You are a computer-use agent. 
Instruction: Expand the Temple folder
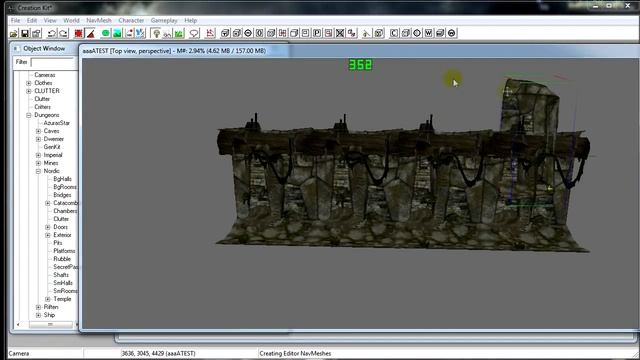coord(48,299)
